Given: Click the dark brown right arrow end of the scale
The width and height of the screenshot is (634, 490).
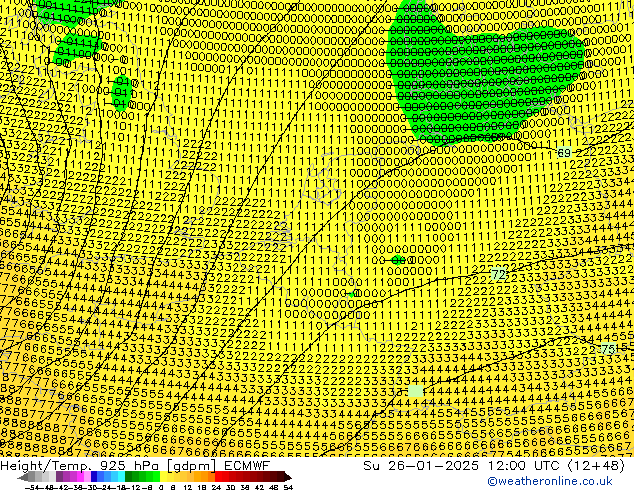Looking at the screenshot, I should point(288,478).
